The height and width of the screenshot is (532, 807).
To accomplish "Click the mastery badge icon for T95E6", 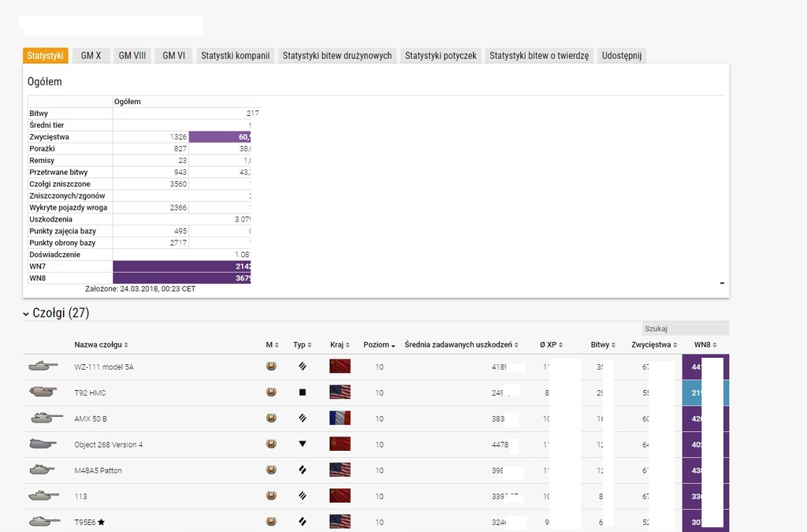I will click(x=271, y=521).
